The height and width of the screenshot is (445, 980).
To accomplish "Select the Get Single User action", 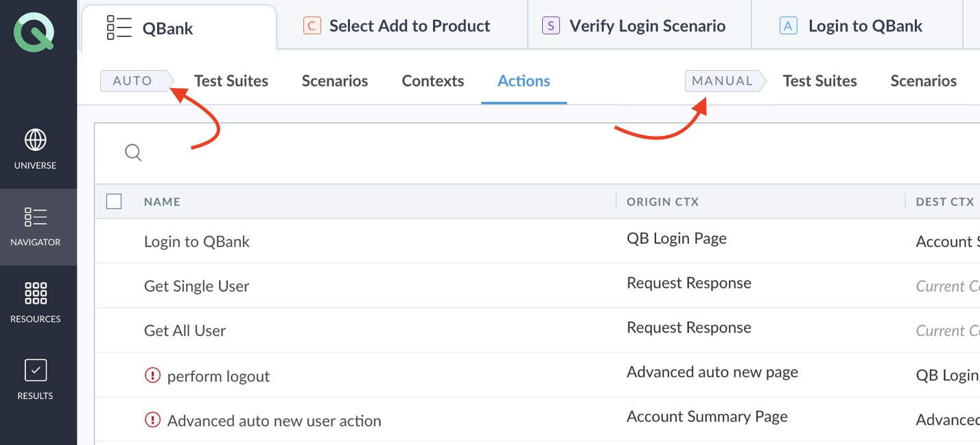I will [x=196, y=286].
